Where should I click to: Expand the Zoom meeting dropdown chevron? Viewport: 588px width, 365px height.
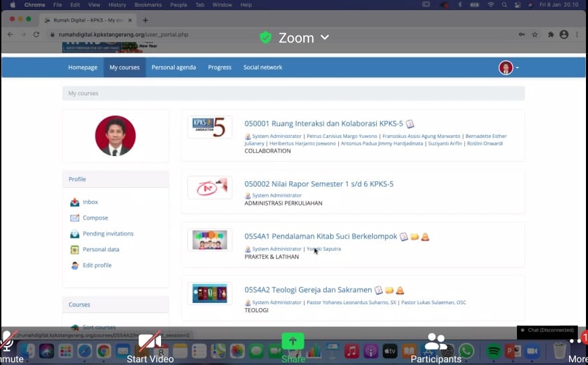click(x=325, y=37)
